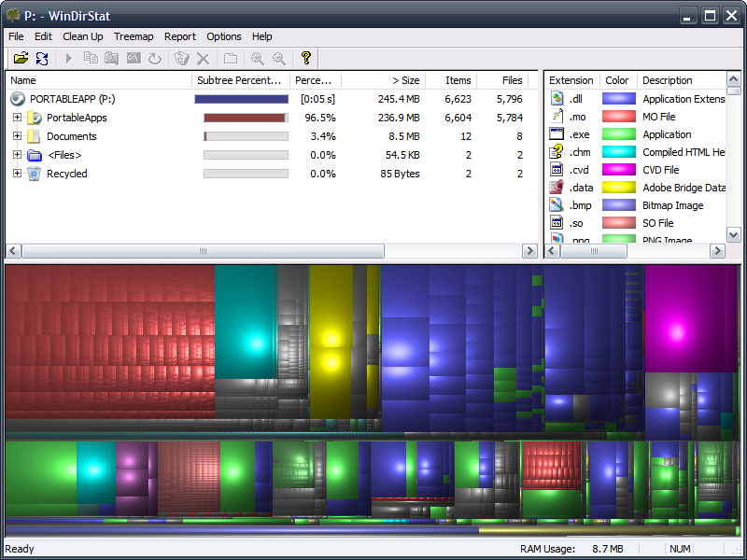Viewport: 747px width, 560px height.
Task: Click the PortableApps folder icon
Action: [x=35, y=118]
